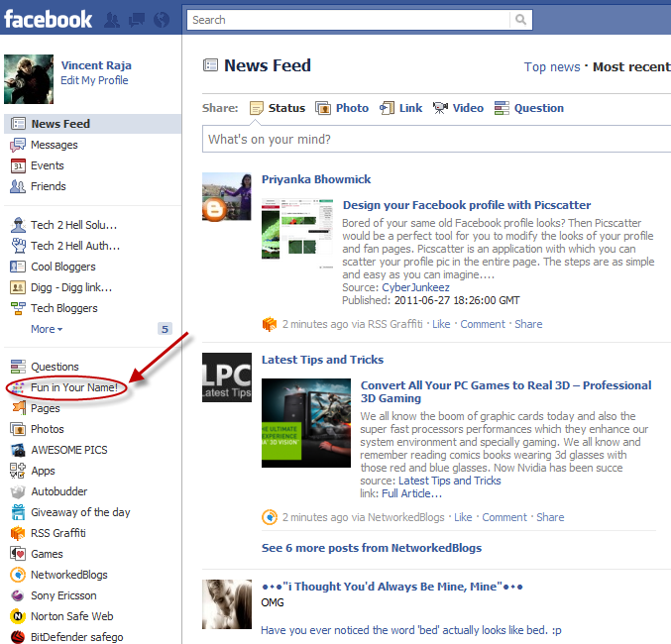The image size is (671, 644).
Task: Select the Question share option
Action: tap(529, 108)
